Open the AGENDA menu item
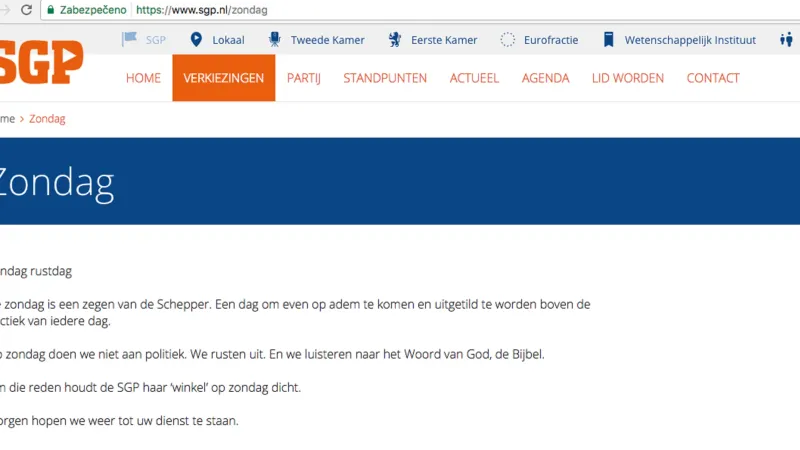Image resolution: width=800 pixels, height=450 pixels. 545,78
